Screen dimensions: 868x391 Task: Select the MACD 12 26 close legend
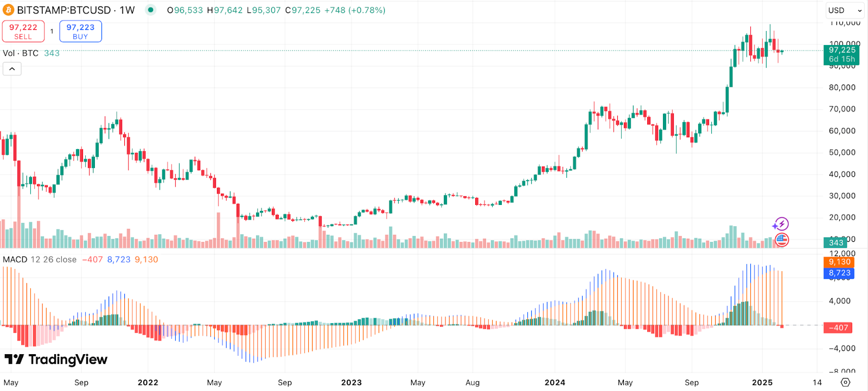40,260
